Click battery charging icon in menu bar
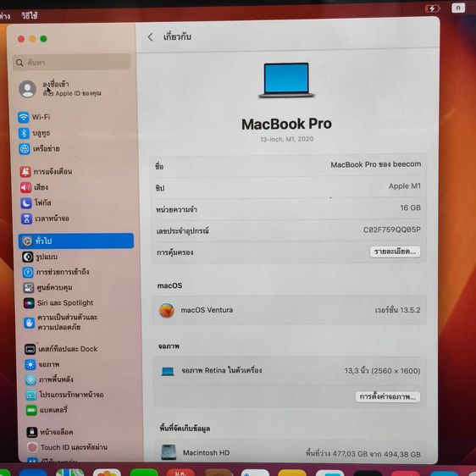This screenshot has height=476, width=476. point(432,8)
